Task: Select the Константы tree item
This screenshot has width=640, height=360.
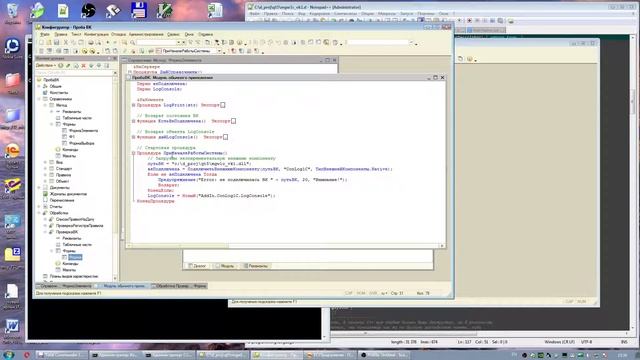Action: coord(58,93)
